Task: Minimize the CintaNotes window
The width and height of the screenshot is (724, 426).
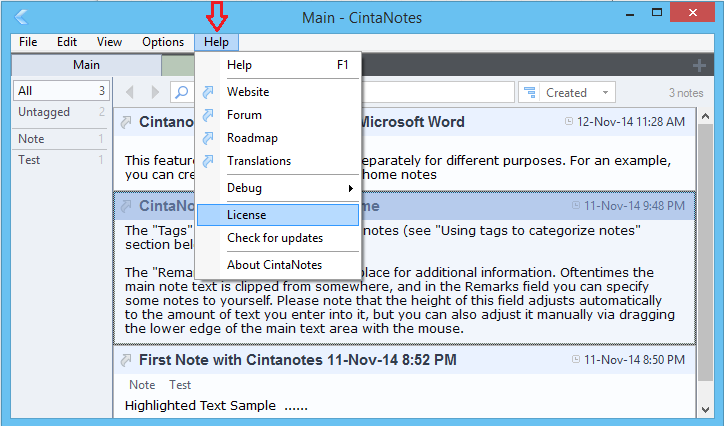Action: (x=631, y=14)
